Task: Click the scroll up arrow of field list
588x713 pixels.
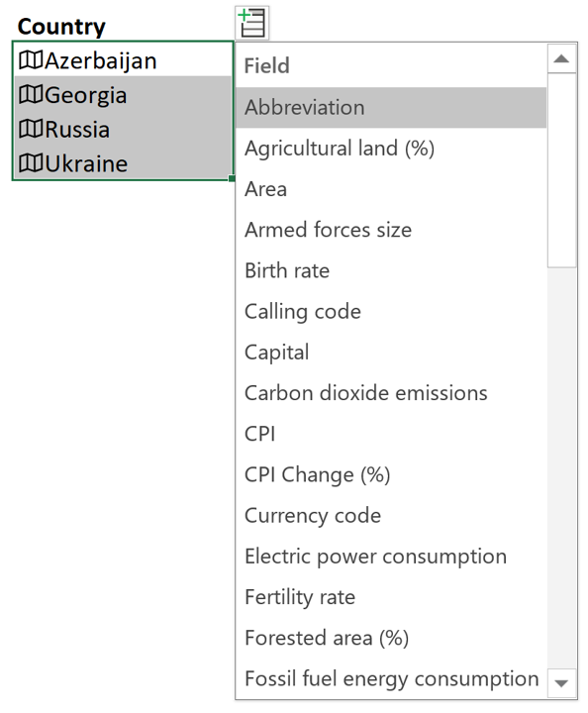Action: [x=561, y=58]
